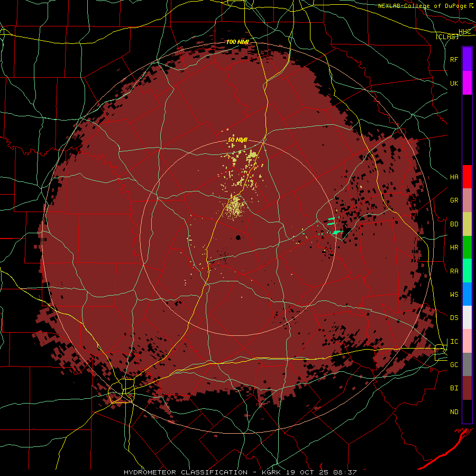Click the BD legend label

point(454,224)
